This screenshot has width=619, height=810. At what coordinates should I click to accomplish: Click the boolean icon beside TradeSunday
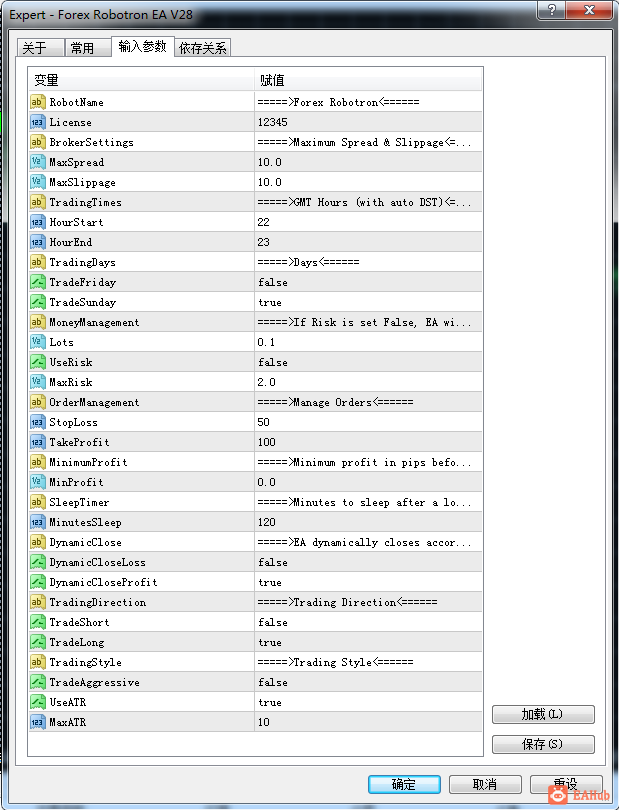pos(38,302)
